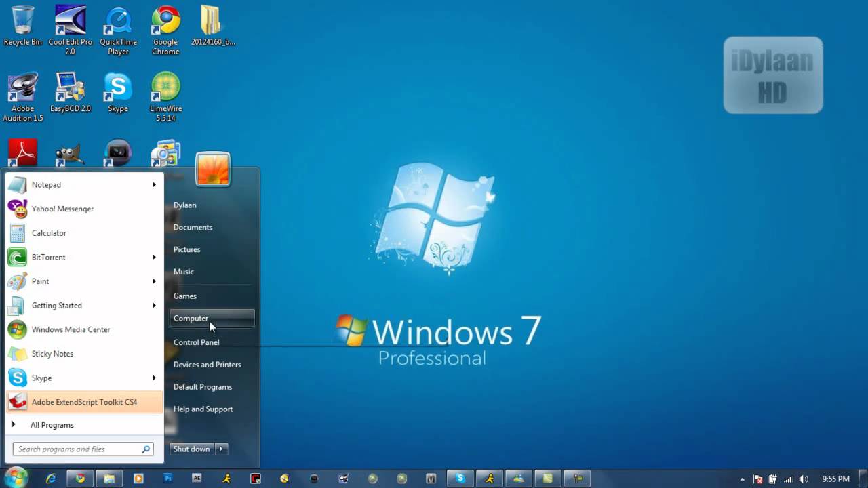Screen dimensions: 868x488
Task: Open Calculator from Start menu
Action: [x=84, y=233]
